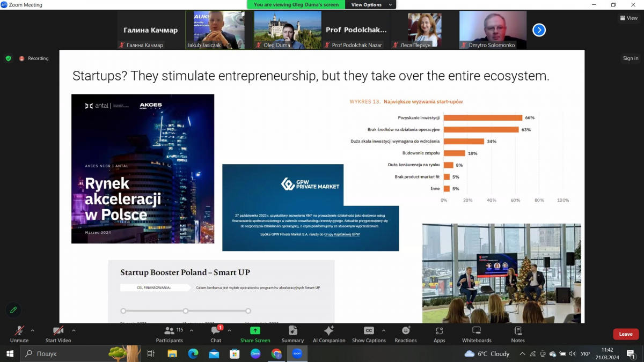The image size is (644, 362).
Task: Select Prof Podolchak Nazar's video tile
Action: [x=356, y=30]
